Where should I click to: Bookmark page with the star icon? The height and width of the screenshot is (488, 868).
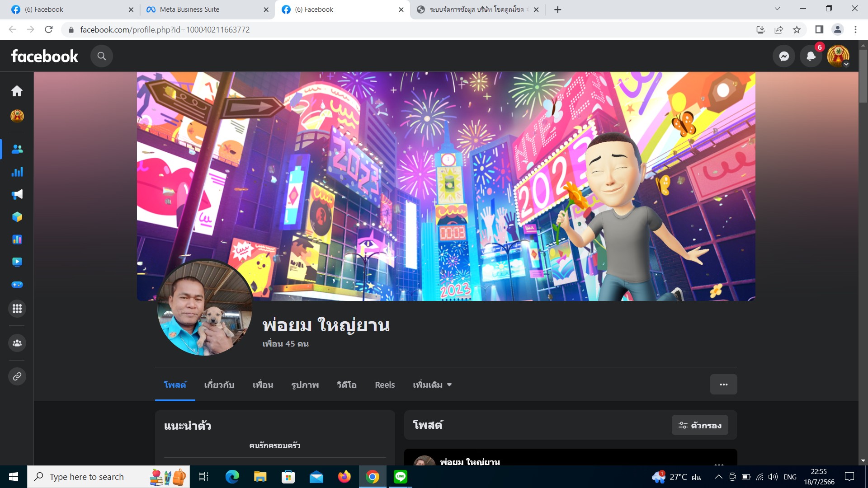pyautogui.click(x=797, y=30)
